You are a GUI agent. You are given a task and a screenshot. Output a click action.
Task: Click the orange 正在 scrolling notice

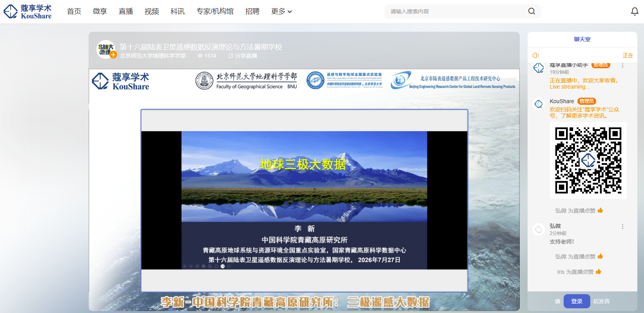pos(628,55)
